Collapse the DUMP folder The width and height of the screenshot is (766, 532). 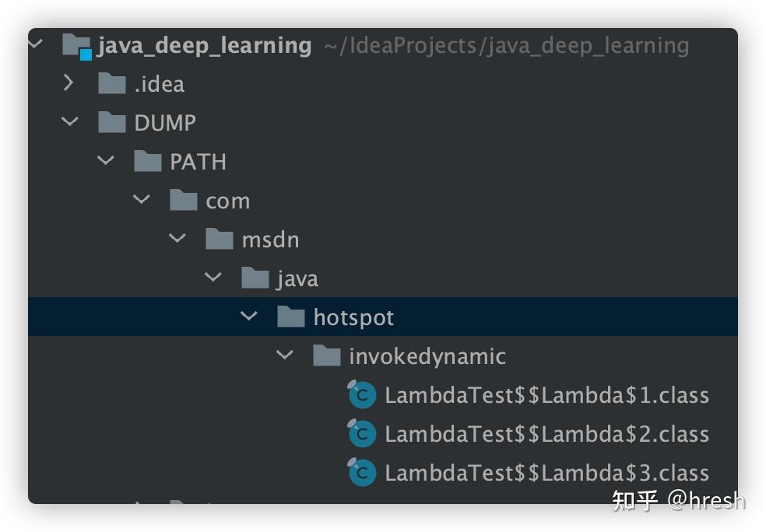coord(70,122)
